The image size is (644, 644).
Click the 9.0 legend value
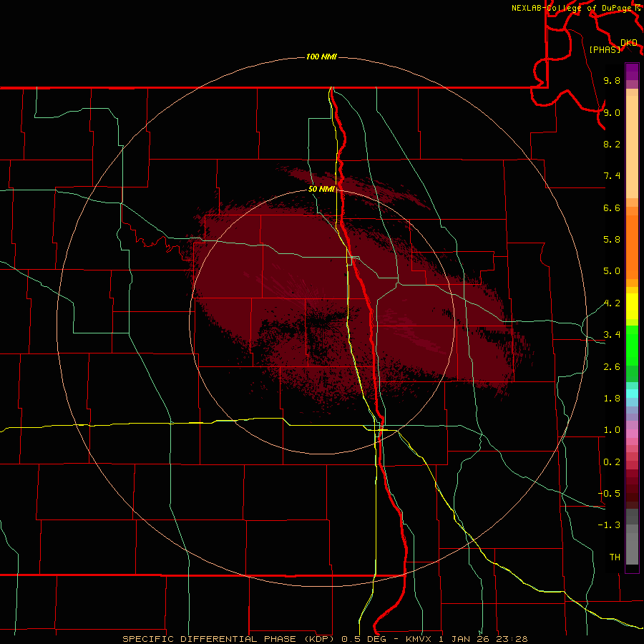[612, 112]
